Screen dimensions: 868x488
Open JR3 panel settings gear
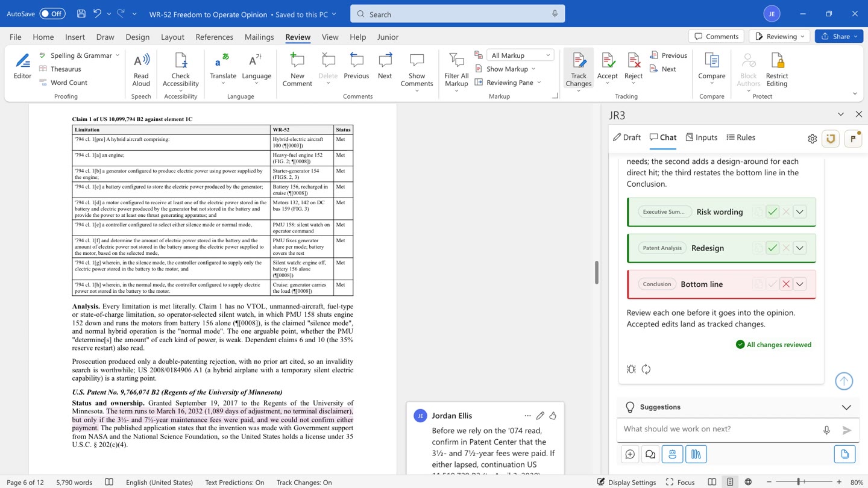pyautogui.click(x=813, y=139)
